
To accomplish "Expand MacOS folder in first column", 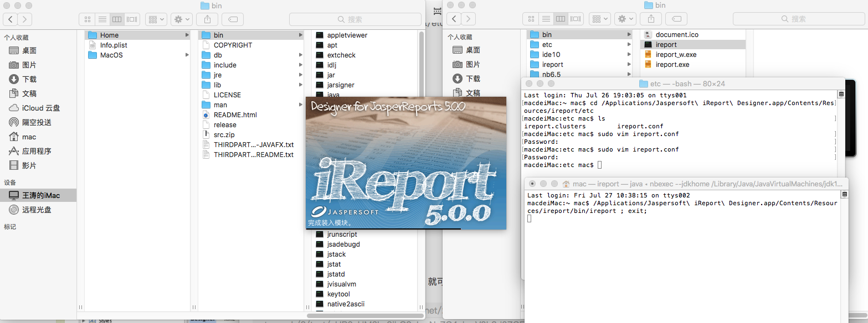I will tap(187, 55).
